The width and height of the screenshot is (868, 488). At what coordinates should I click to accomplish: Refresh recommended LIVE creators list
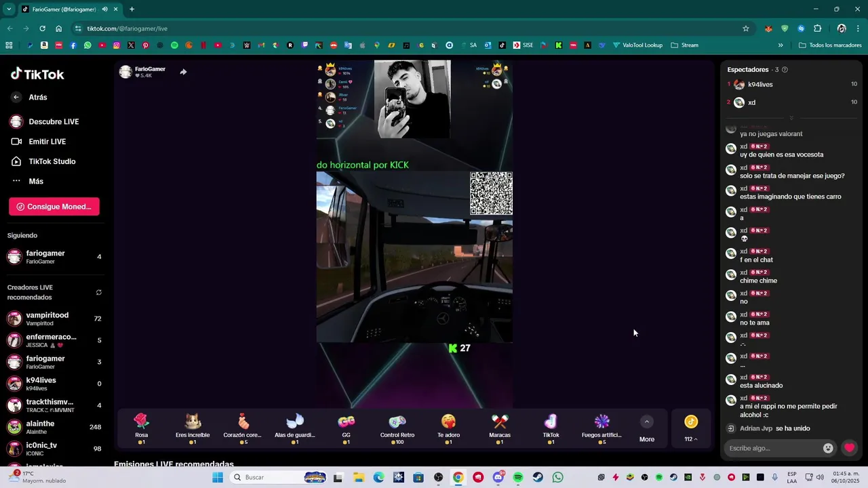tap(98, 292)
